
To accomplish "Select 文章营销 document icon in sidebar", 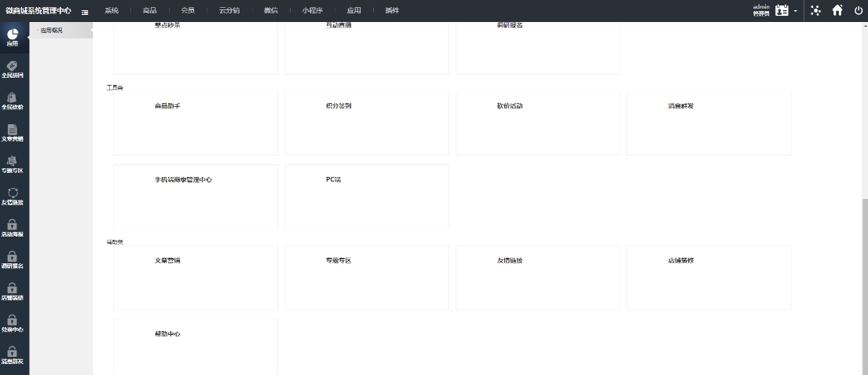I will tap(13, 133).
